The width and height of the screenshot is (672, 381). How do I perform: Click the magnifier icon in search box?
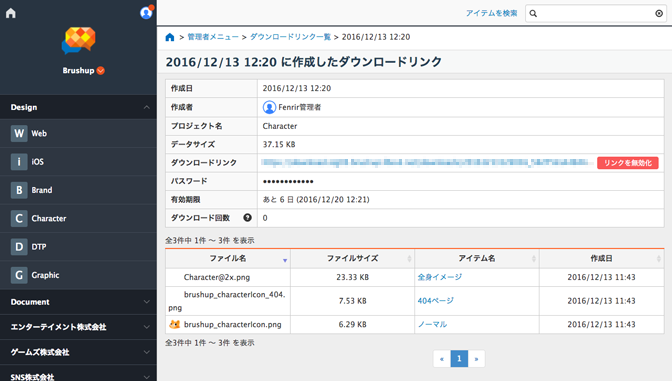(x=533, y=14)
